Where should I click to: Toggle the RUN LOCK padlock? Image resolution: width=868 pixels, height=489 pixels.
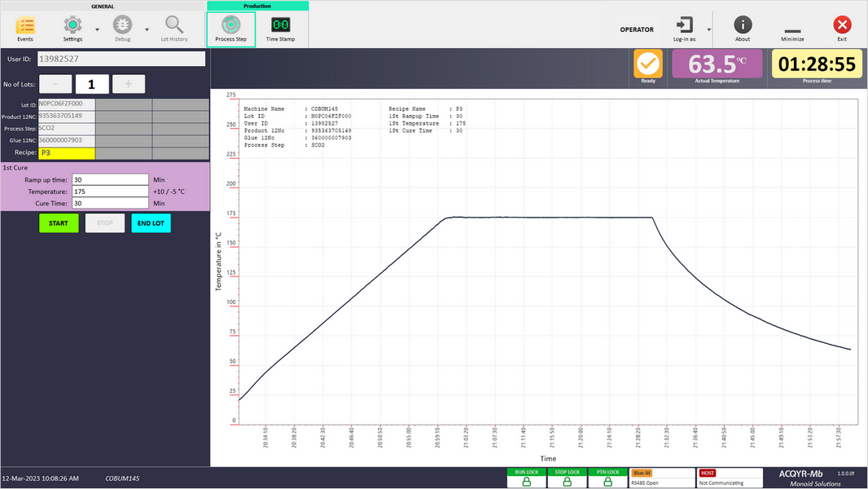[526, 482]
